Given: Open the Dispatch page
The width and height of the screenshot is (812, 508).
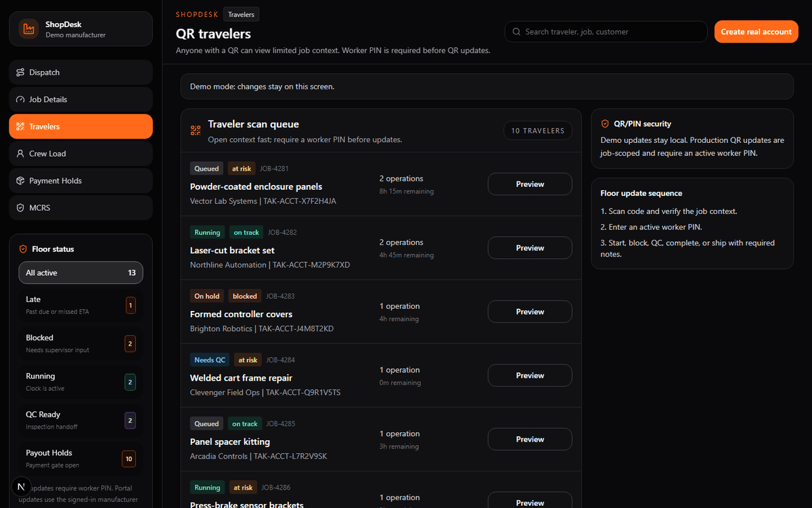Looking at the screenshot, I should pos(81,72).
